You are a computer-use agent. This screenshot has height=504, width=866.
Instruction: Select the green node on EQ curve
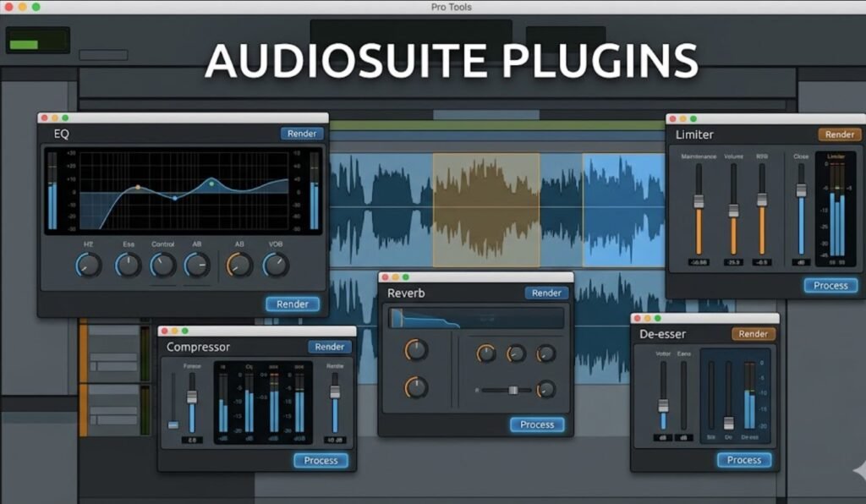[211, 184]
